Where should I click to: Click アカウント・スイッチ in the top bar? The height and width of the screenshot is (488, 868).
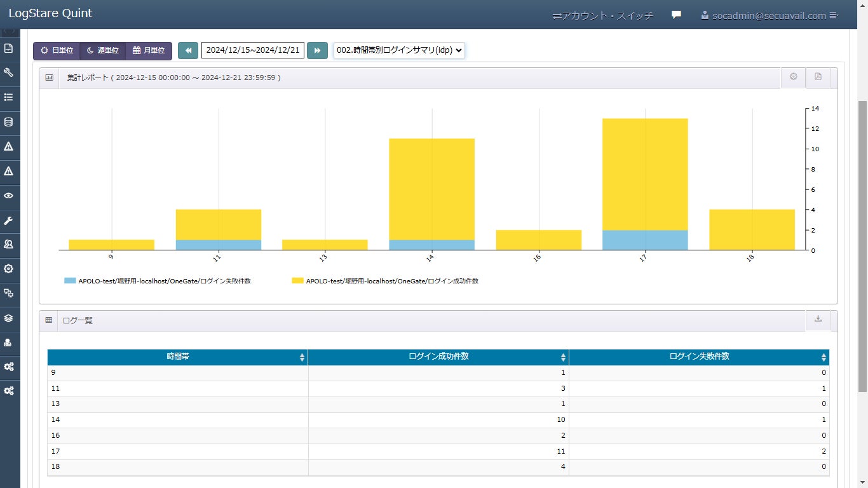tap(602, 15)
